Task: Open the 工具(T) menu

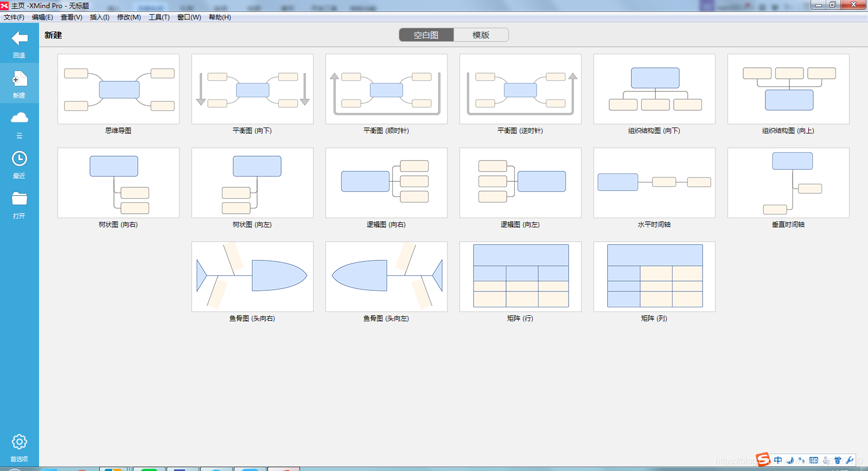Action: point(159,17)
